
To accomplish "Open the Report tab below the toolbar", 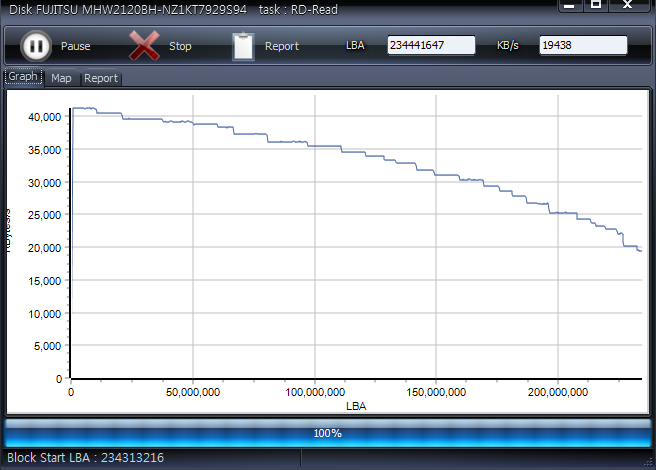I will tap(101, 78).
